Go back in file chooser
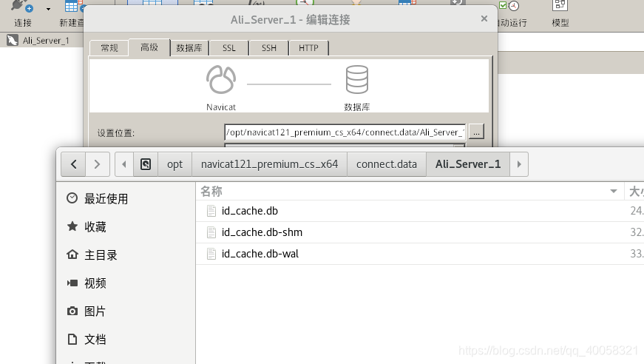The width and height of the screenshot is (644, 364). (73, 164)
